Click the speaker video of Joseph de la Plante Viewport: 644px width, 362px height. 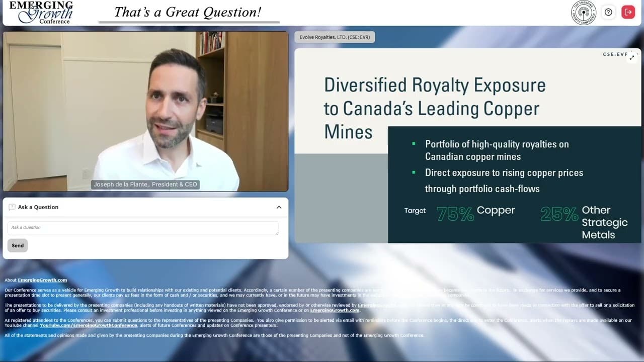click(x=146, y=111)
